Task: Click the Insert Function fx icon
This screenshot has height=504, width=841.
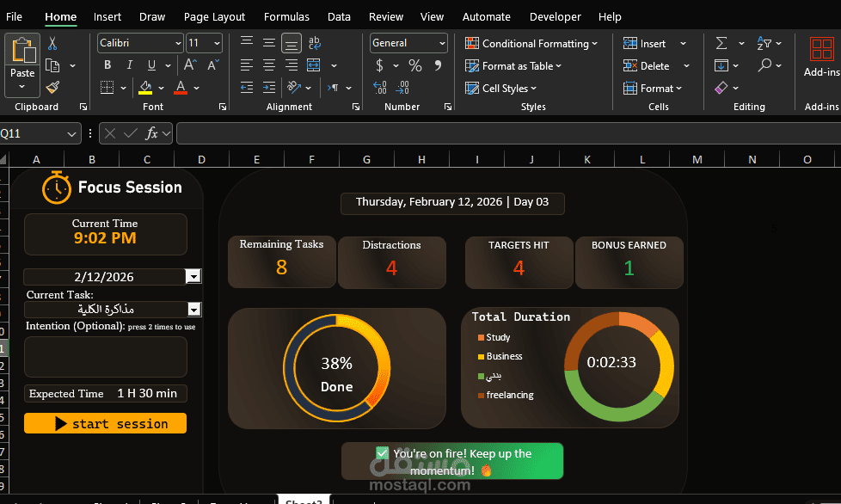Action: pyautogui.click(x=151, y=133)
